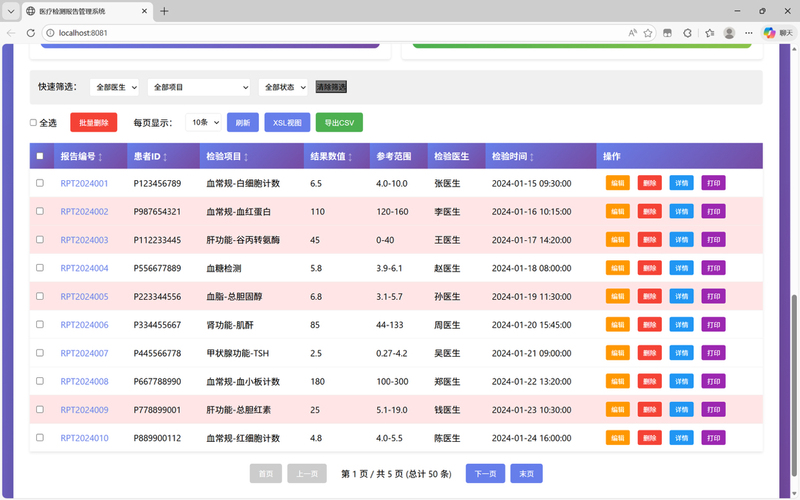Click the browser page reload icon
The image size is (800, 500).
[x=30, y=32]
